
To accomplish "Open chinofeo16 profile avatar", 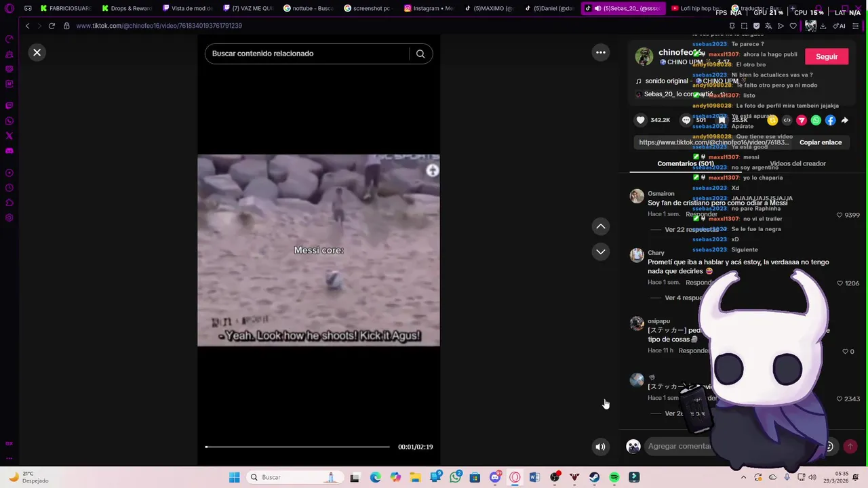I will click(x=644, y=56).
